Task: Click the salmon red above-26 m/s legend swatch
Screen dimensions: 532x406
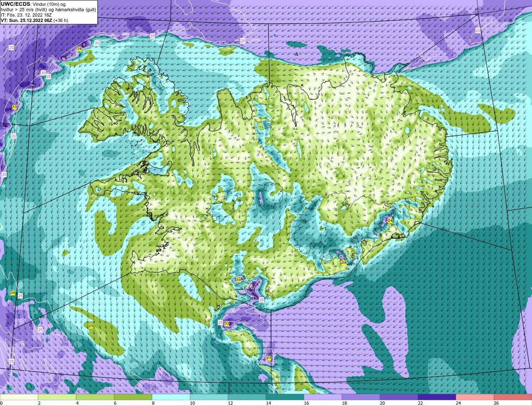Action: [513, 397]
